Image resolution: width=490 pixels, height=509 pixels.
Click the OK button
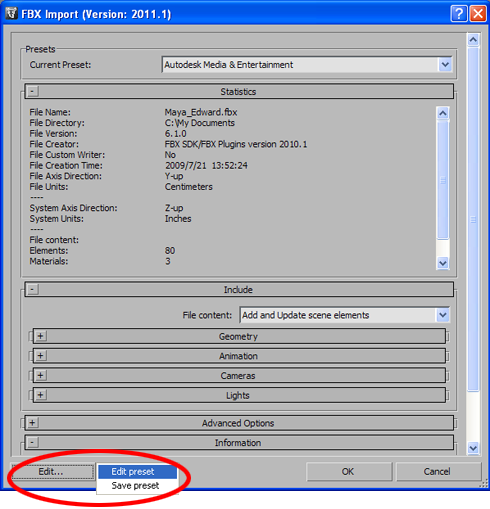[x=349, y=471]
